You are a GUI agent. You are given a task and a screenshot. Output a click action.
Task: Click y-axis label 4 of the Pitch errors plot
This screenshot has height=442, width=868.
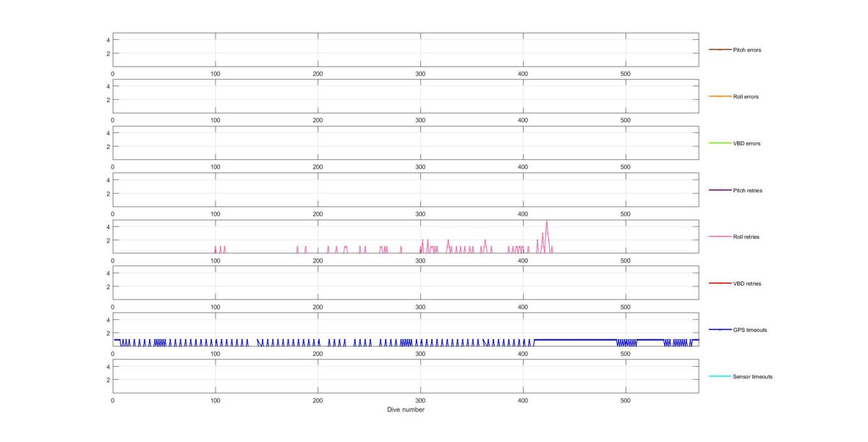click(108, 40)
